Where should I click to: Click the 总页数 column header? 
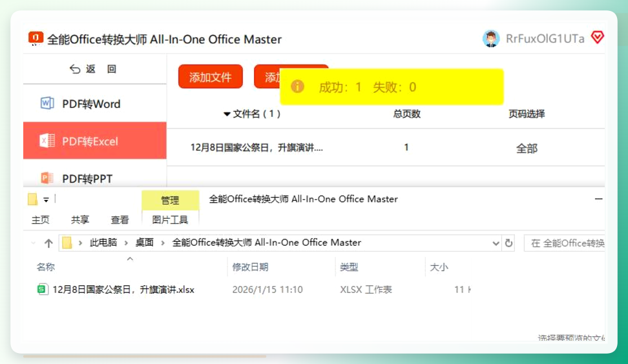(x=406, y=114)
